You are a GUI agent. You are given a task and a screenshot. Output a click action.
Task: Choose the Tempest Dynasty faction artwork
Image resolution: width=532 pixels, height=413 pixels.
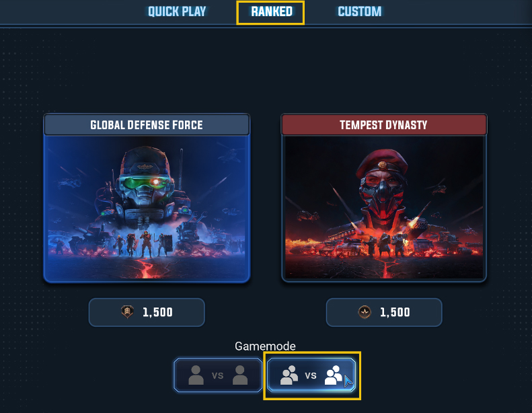pyautogui.click(x=384, y=208)
